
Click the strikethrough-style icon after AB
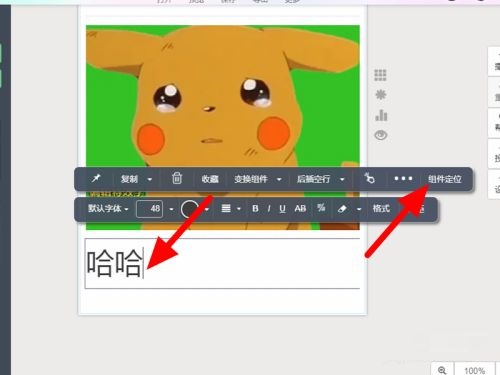321,208
